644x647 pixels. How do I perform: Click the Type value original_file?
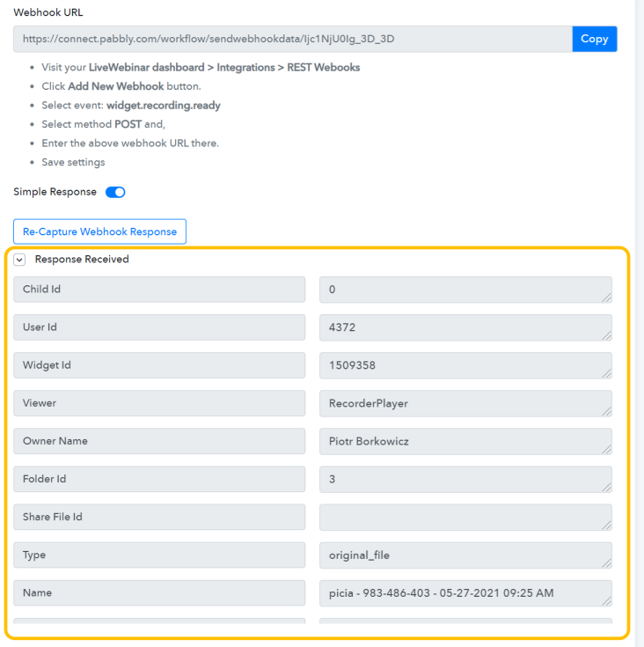465,555
